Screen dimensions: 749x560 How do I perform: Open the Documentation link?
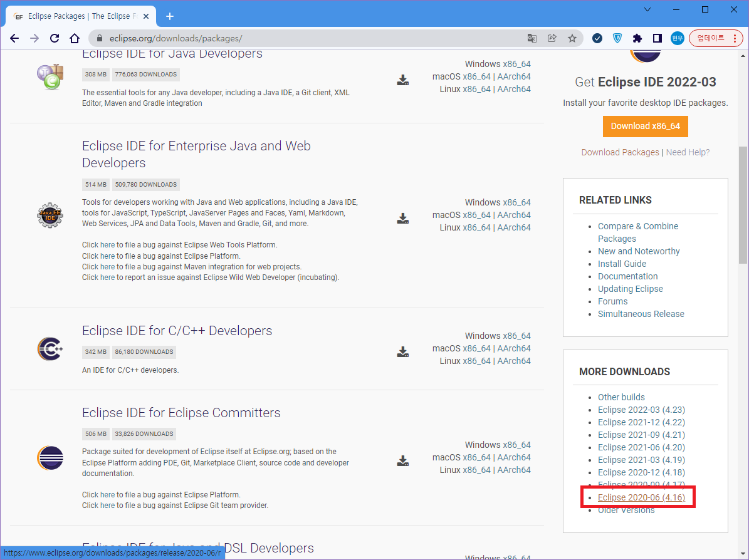click(627, 276)
